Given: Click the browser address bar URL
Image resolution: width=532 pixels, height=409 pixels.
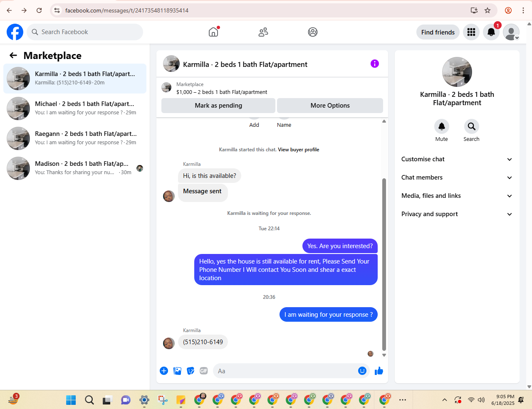Looking at the screenshot, I should [x=127, y=10].
